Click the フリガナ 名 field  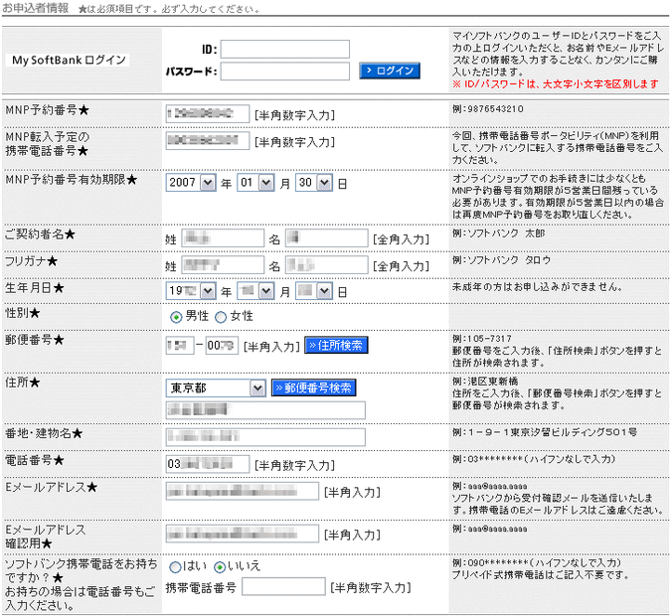[x=327, y=265]
